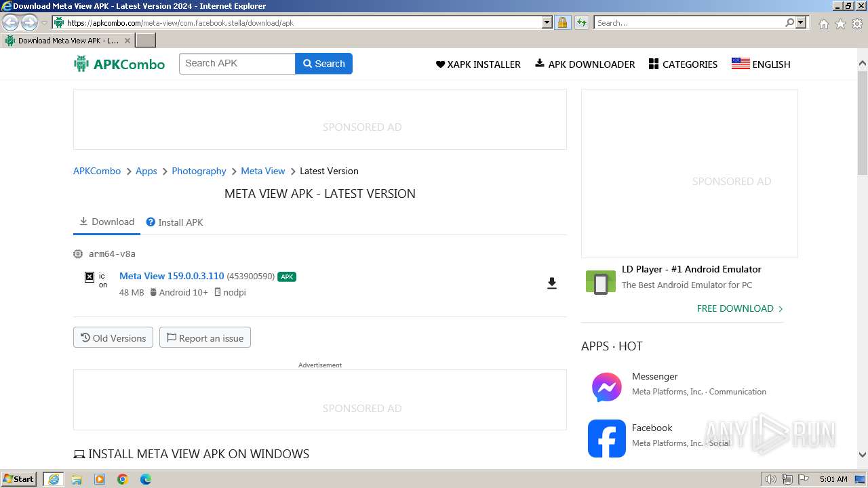Open IE tools gear icon
The height and width of the screenshot is (488, 868).
tap(857, 24)
